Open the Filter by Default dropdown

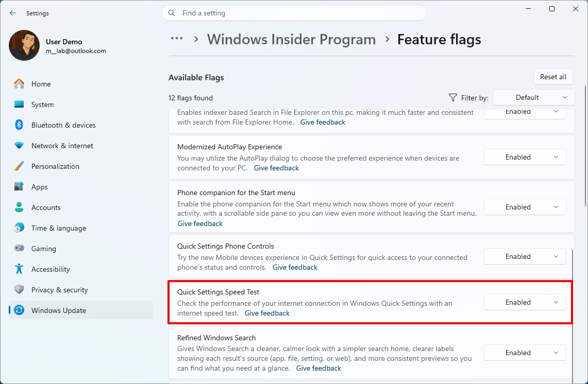coord(533,97)
